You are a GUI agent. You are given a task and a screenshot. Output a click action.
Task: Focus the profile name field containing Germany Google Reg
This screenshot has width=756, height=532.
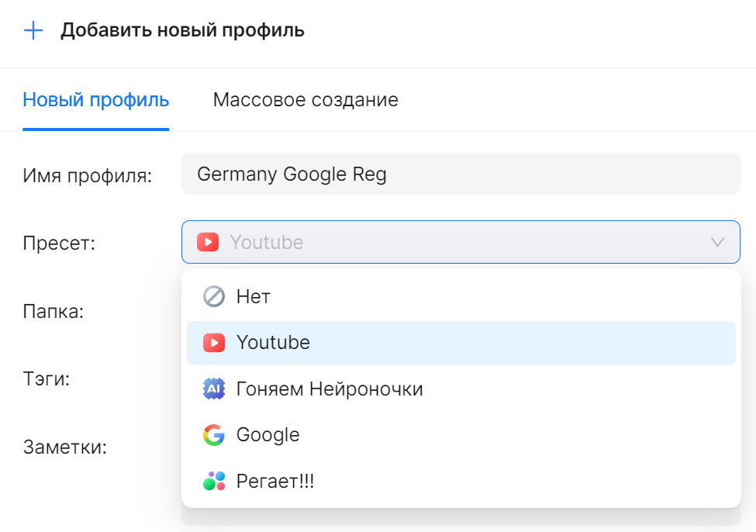(460, 174)
